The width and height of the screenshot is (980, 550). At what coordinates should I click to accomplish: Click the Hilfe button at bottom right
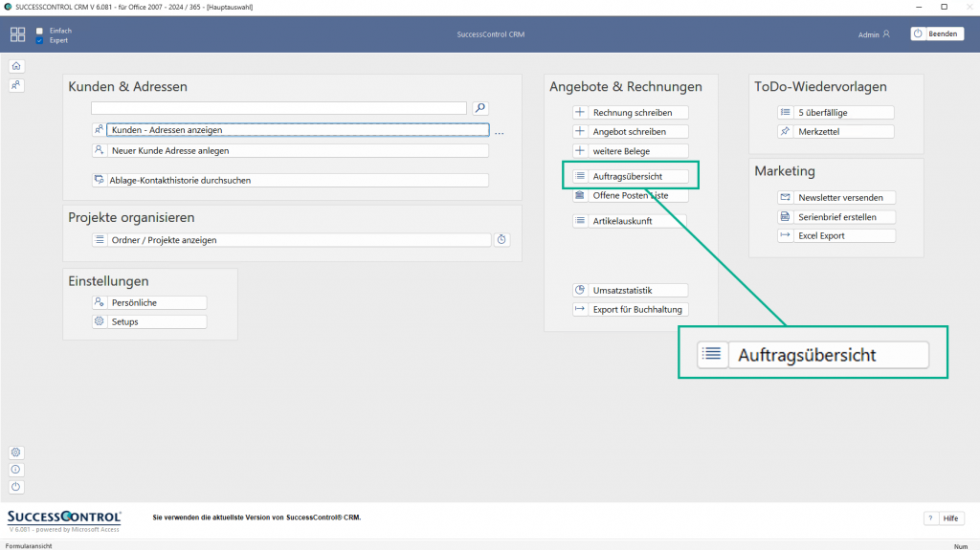[x=949, y=517]
